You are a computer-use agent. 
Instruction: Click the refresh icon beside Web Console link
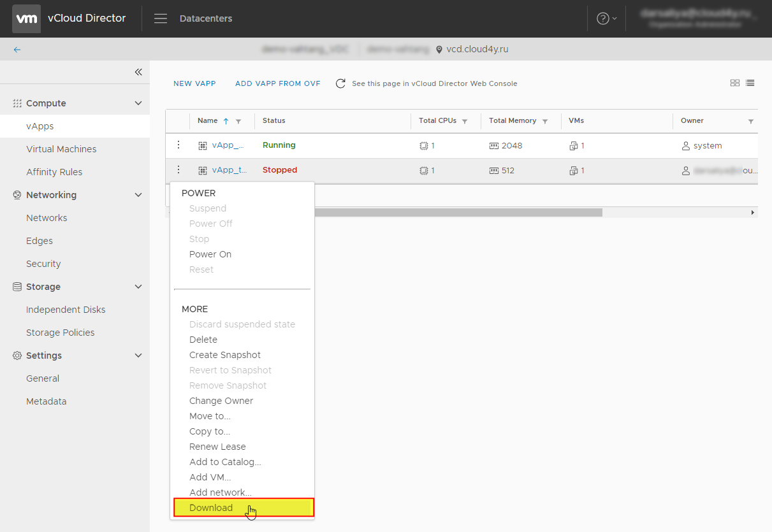(341, 83)
